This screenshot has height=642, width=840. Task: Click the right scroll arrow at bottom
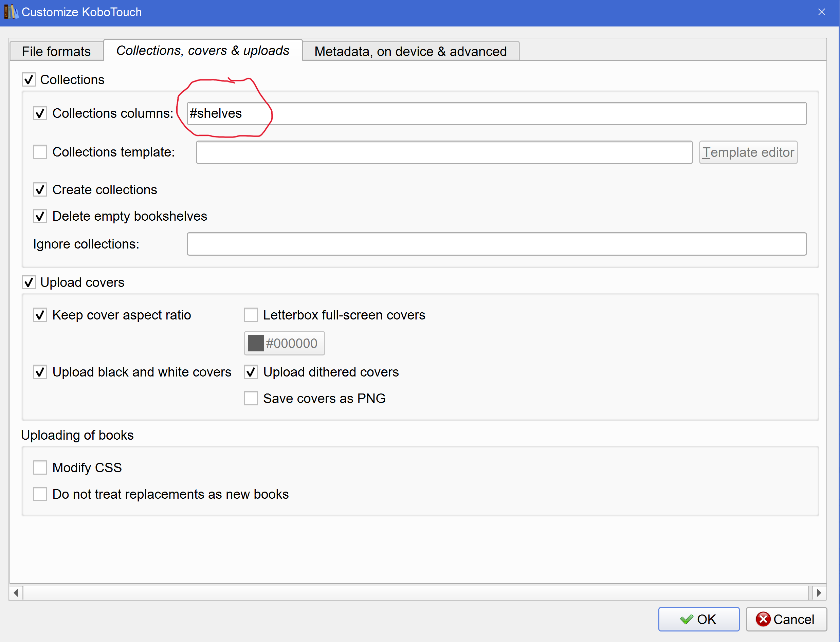pos(819,593)
